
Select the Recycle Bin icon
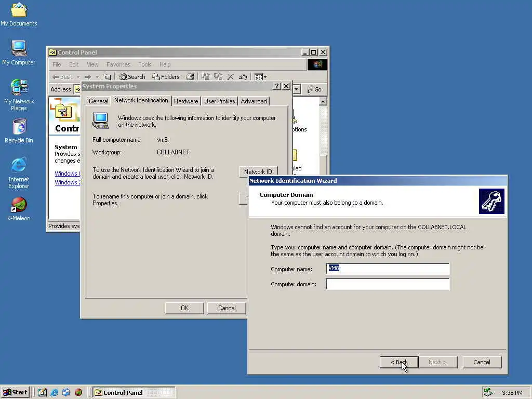pyautogui.click(x=19, y=131)
